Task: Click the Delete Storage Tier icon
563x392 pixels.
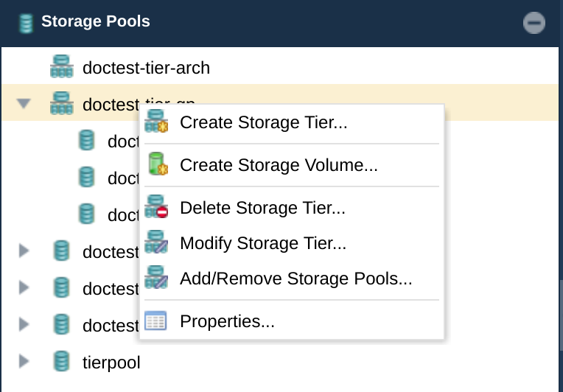Action: click(156, 207)
